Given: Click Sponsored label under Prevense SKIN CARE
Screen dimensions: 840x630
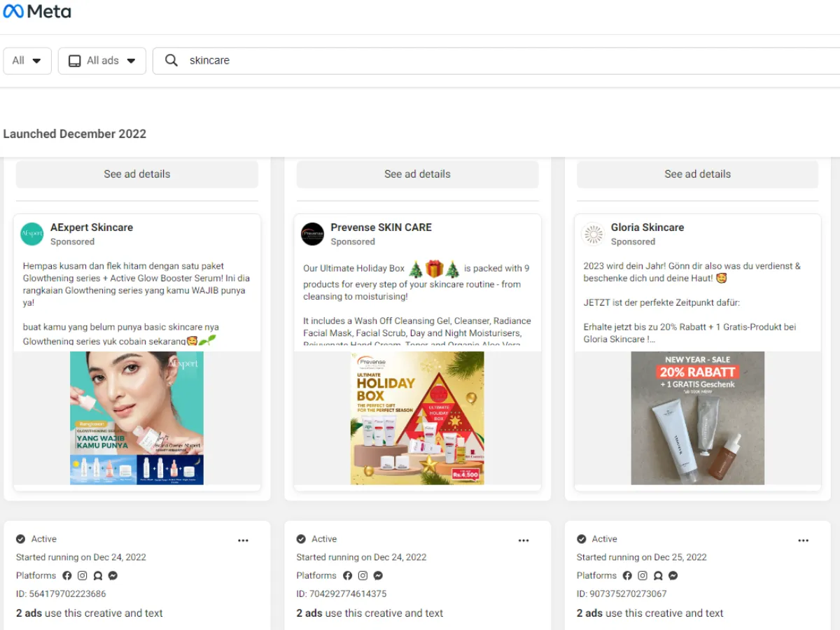Looking at the screenshot, I should (353, 241).
